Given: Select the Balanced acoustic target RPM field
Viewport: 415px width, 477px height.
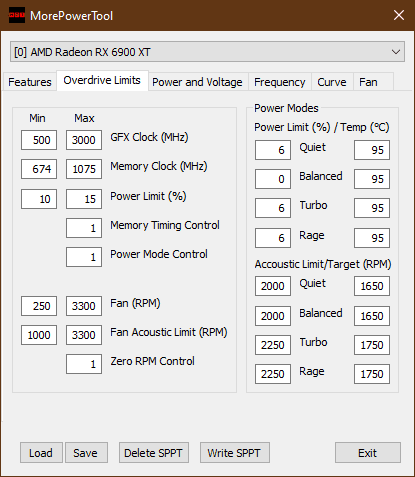Looking at the screenshot, I should pyautogui.click(x=372, y=316).
